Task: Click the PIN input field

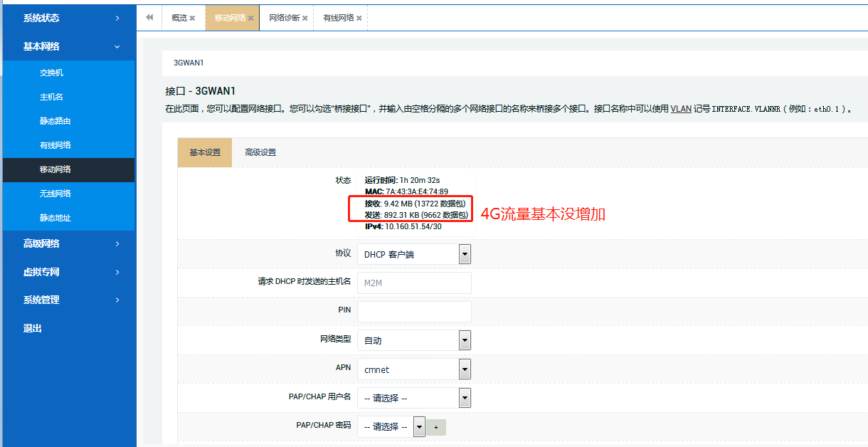Action: (x=414, y=311)
